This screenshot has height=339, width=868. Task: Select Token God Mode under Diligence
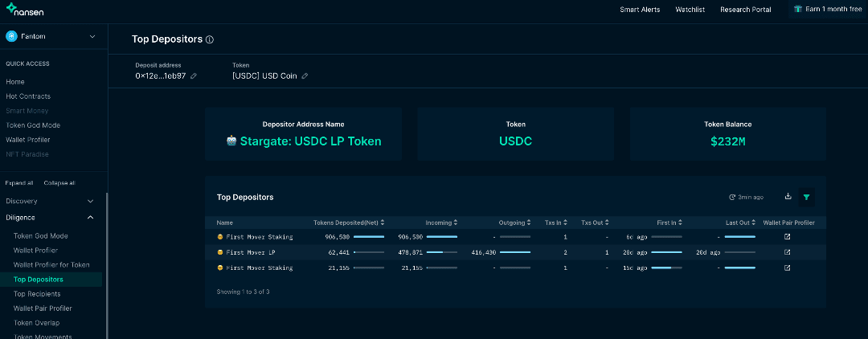pyautogui.click(x=40, y=236)
